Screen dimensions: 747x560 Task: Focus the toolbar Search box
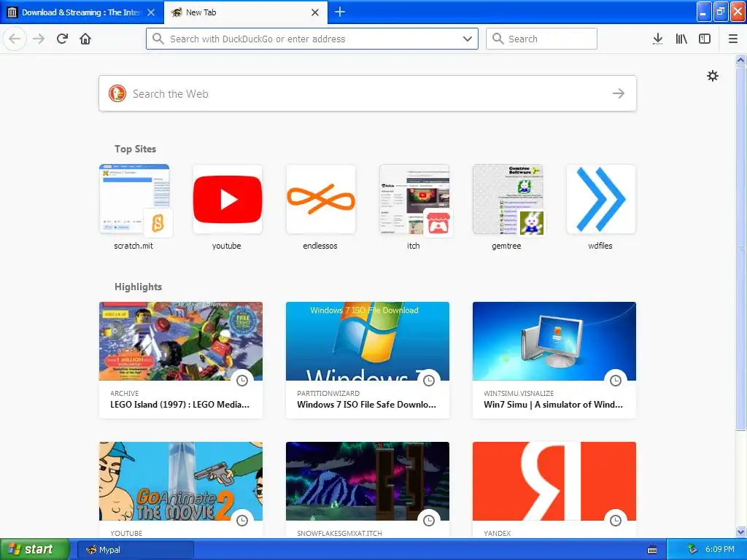pyautogui.click(x=541, y=39)
